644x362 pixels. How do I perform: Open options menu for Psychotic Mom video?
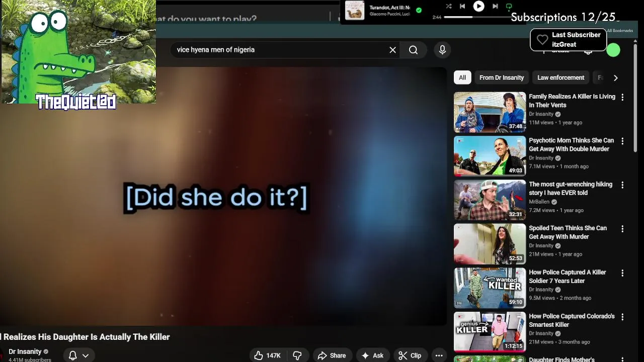coord(622,141)
